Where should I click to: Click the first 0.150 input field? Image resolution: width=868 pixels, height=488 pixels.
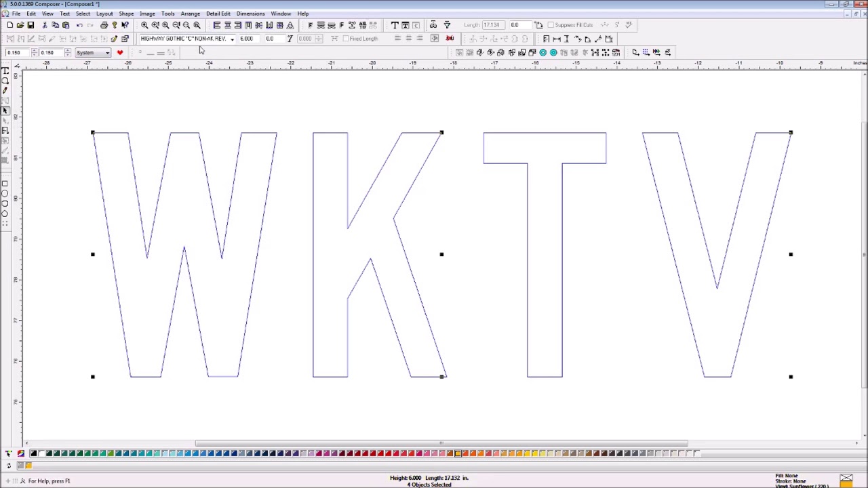click(16, 52)
